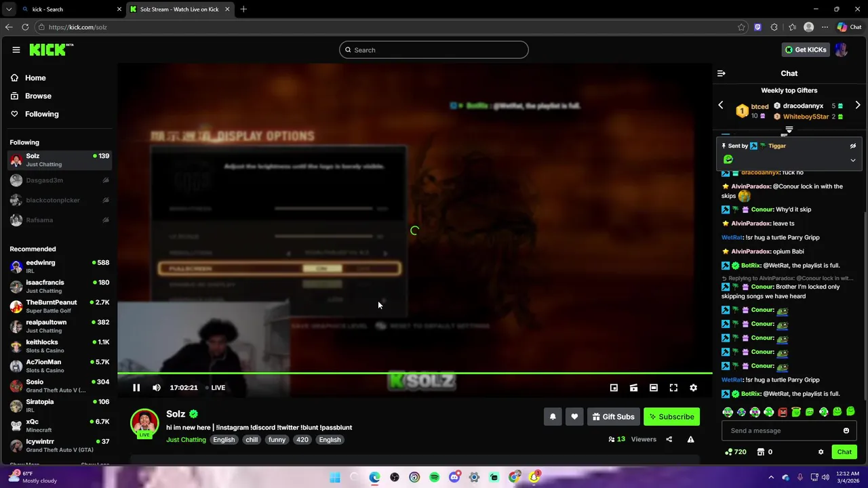
Task: Open emoji picker in chat
Action: tap(846, 430)
